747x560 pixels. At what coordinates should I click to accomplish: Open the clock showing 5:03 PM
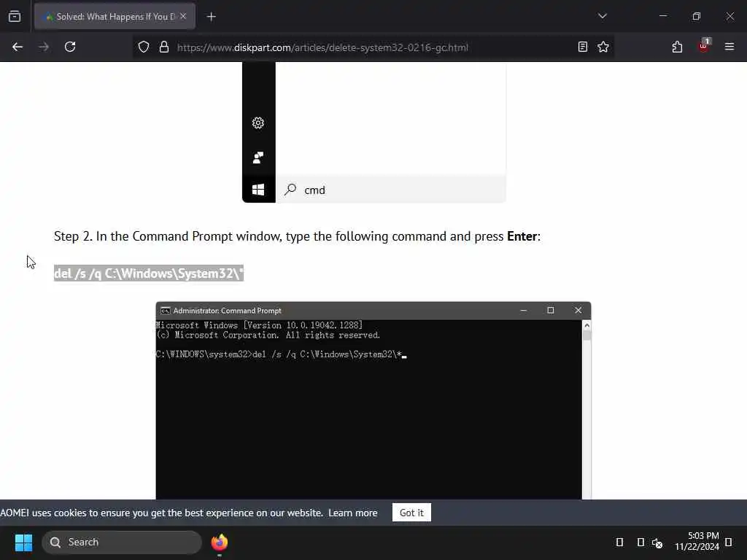pyautogui.click(x=697, y=542)
